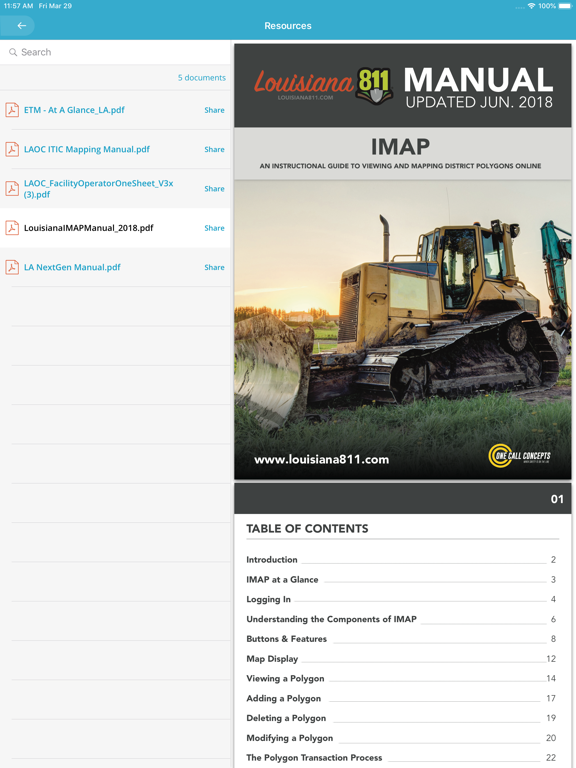Focus the Search input field
The height and width of the screenshot is (768, 576).
(x=115, y=52)
